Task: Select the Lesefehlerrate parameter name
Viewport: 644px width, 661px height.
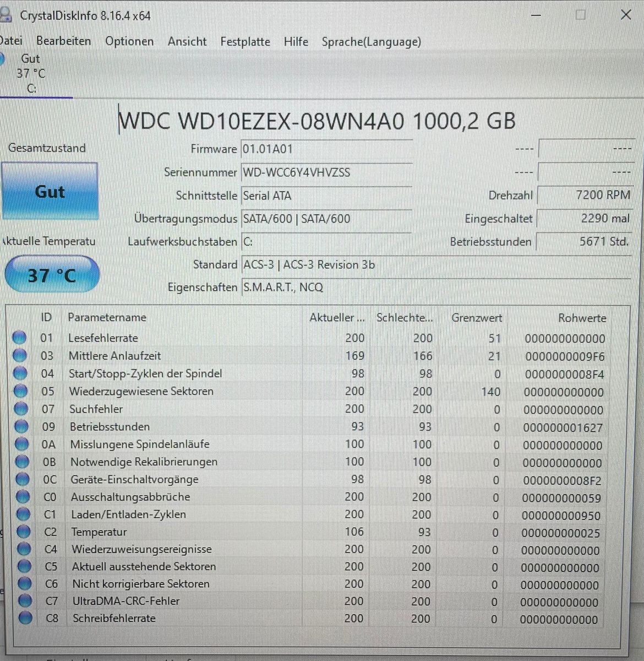Action: click(x=103, y=338)
